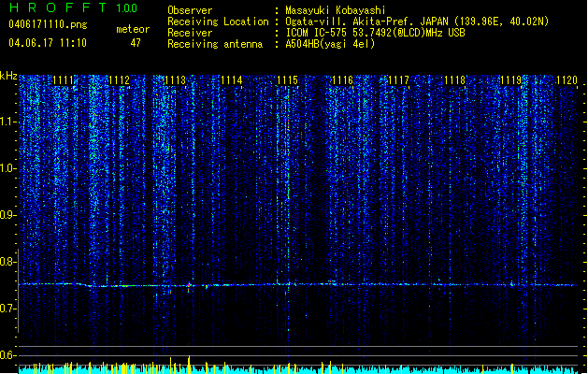Image resolution: width=588 pixels, height=374 pixels.
Task: Click the 1119 time marker
Action: (510, 80)
